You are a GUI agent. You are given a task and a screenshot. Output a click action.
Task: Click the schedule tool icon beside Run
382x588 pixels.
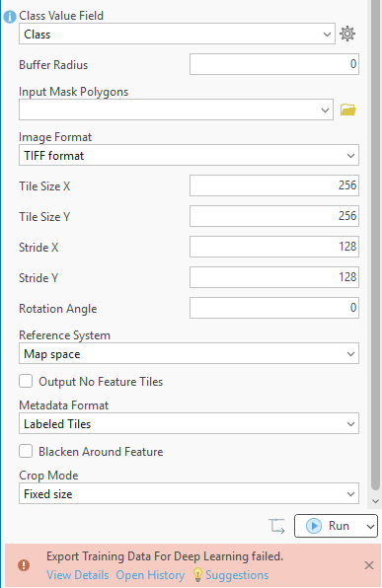(277, 526)
